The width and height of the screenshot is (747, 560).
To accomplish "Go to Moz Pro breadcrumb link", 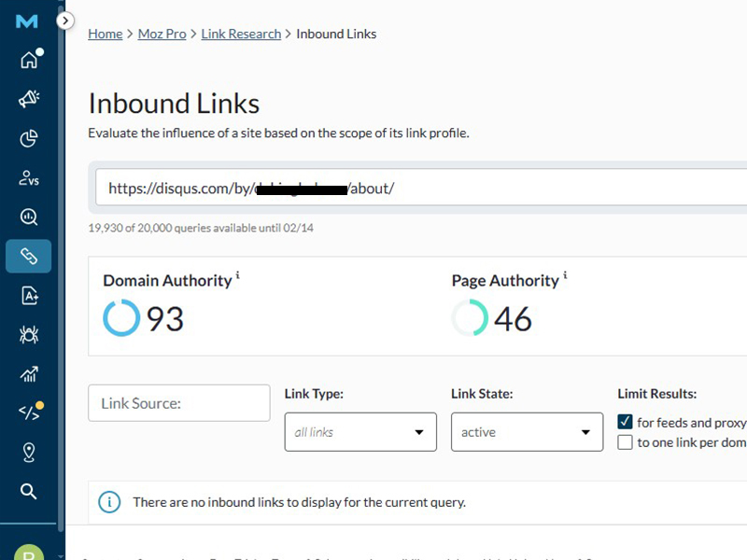I will [162, 34].
